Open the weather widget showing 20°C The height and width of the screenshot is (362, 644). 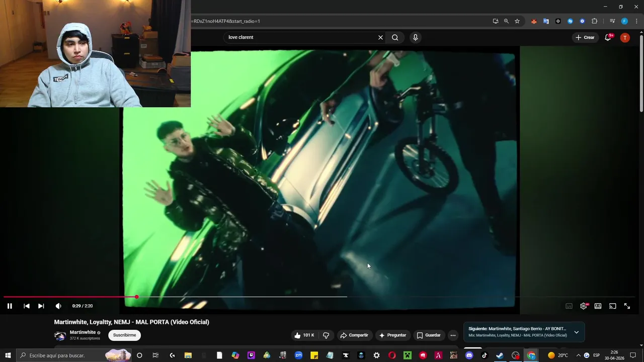(557, 355)
